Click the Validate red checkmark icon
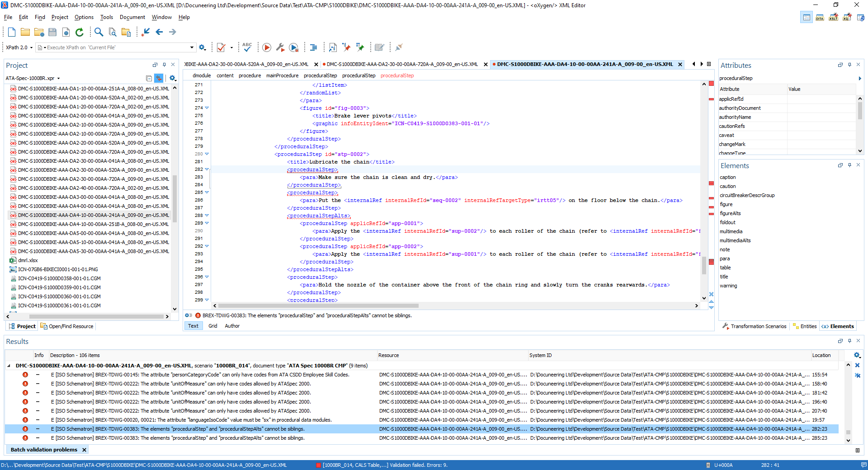 tap(221, 47)
